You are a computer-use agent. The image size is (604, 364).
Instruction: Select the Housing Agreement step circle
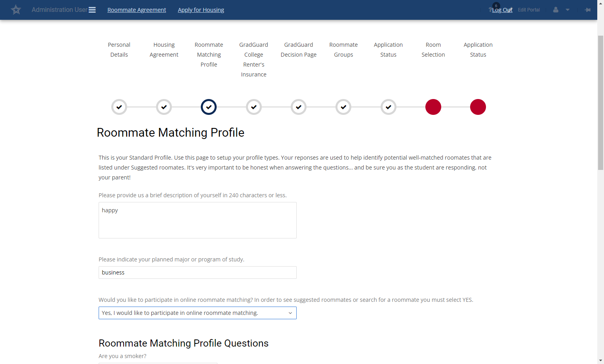click(x=164, y=107)
